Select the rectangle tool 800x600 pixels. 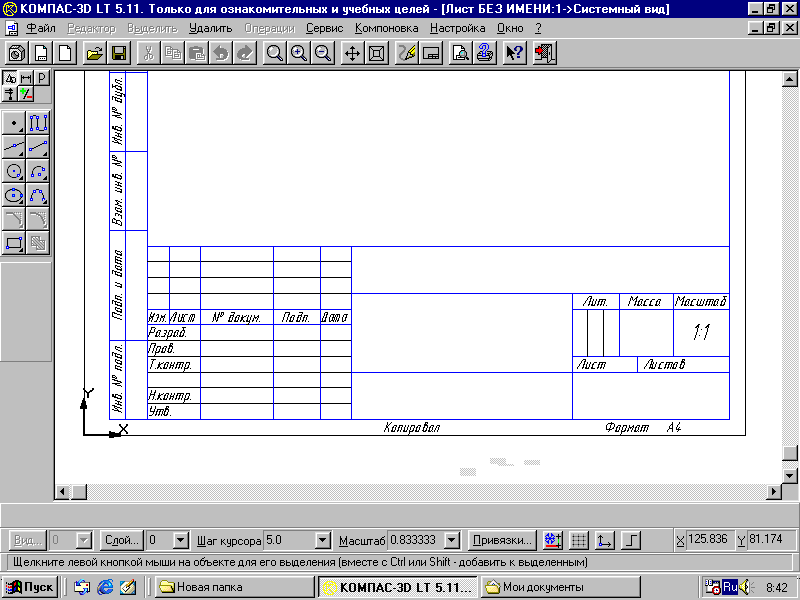14,243
